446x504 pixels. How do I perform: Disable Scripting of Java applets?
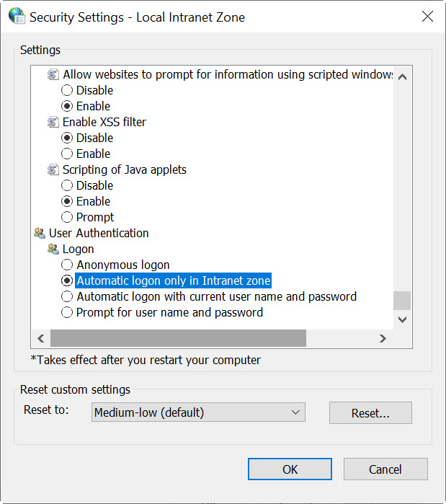tap(67, 185)
